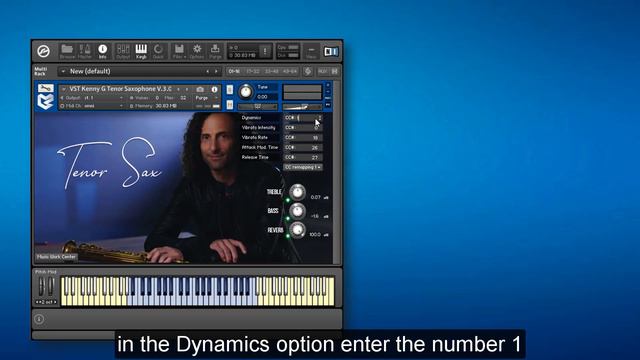Open the multi preset dropdown arrow
The width and height of the screenshot is (640, 360).
pyautogui.click(x=63, y=71)
